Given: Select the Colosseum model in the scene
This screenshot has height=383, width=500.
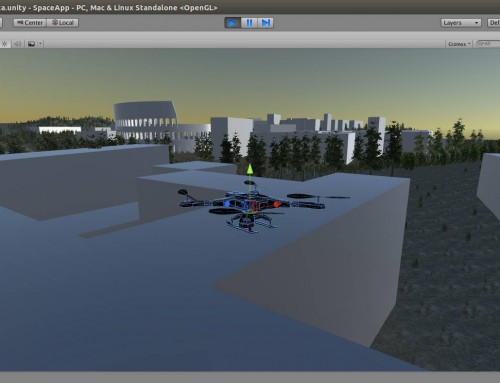Looking at the screenshot, I should 146,120.
